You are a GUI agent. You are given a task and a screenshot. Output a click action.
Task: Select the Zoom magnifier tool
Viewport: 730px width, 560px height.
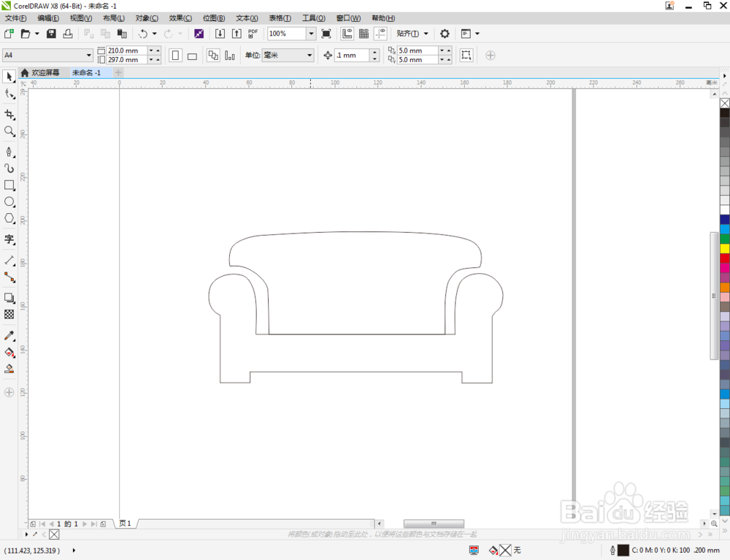9,131
